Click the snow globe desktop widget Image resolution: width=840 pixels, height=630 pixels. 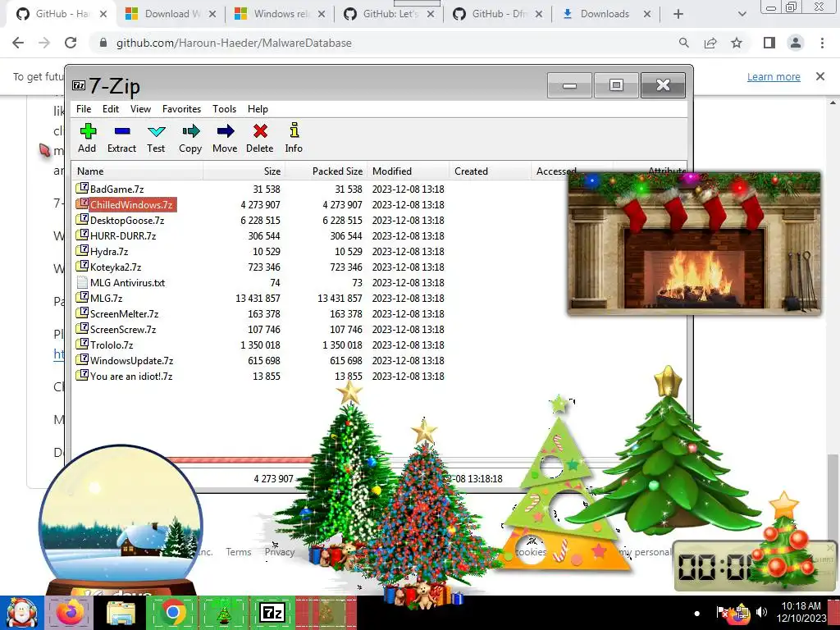[121, 519]
